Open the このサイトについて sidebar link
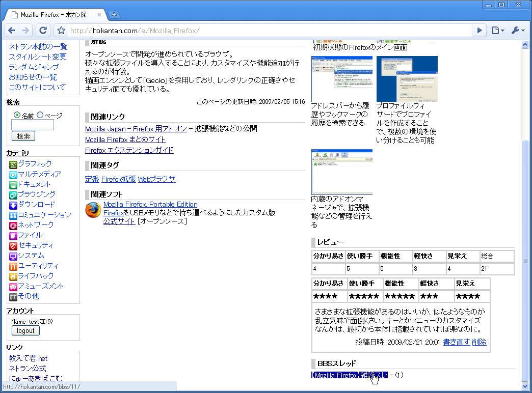This screenshot has width=532, height=393. [37, 87]
